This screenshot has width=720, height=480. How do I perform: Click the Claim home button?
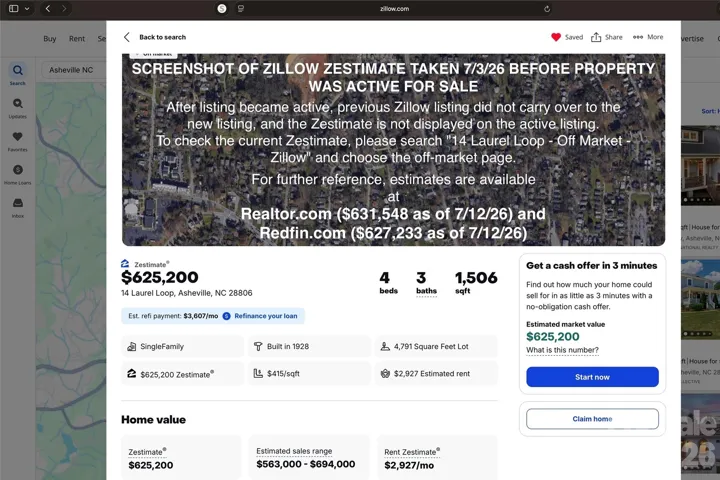(x=592, y=419)
